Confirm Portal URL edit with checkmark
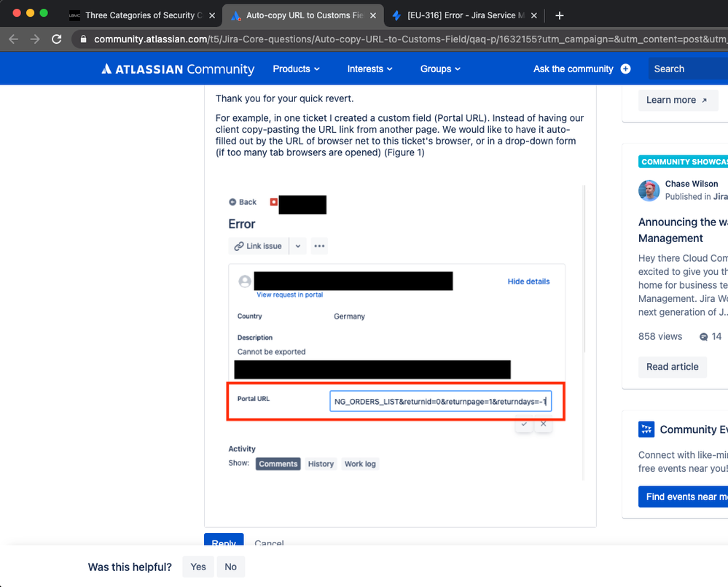 pyautogui.click(x=524, y=424)
